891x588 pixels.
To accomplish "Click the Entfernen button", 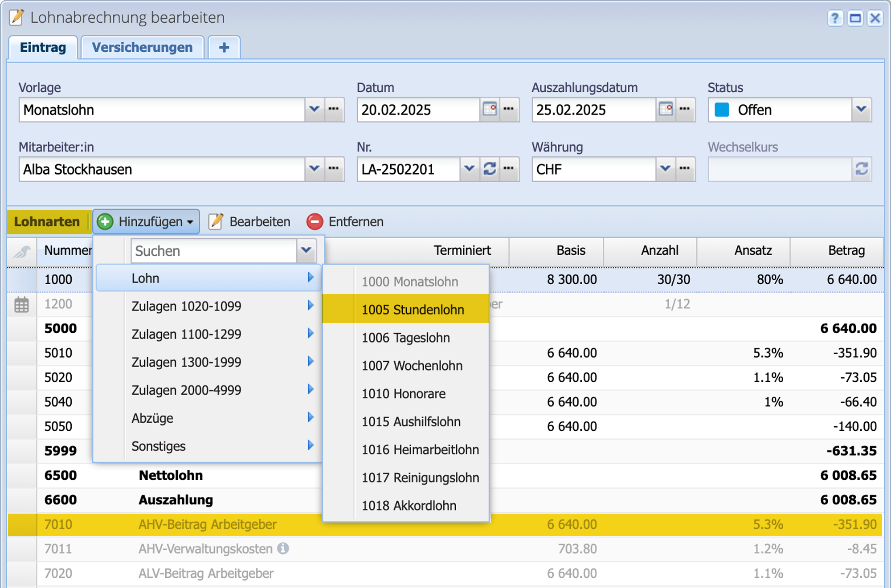I will [345, 222].
